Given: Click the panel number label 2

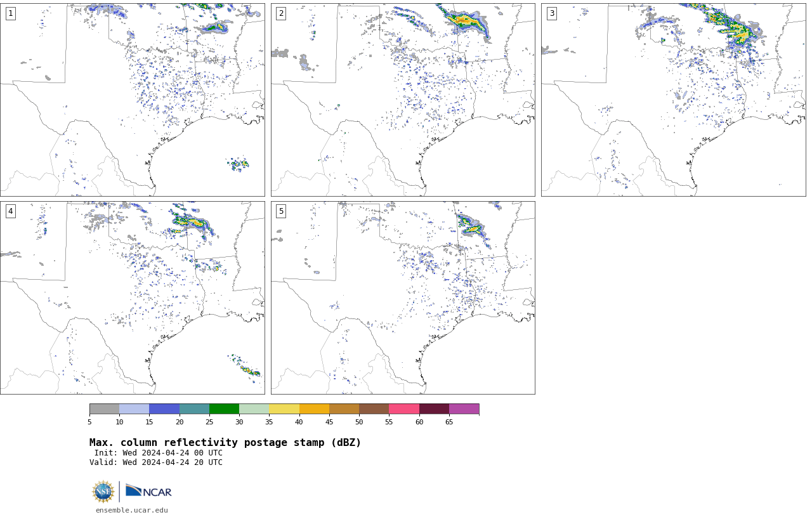Looking at the screenshot, I should click(x=281, y=13).
